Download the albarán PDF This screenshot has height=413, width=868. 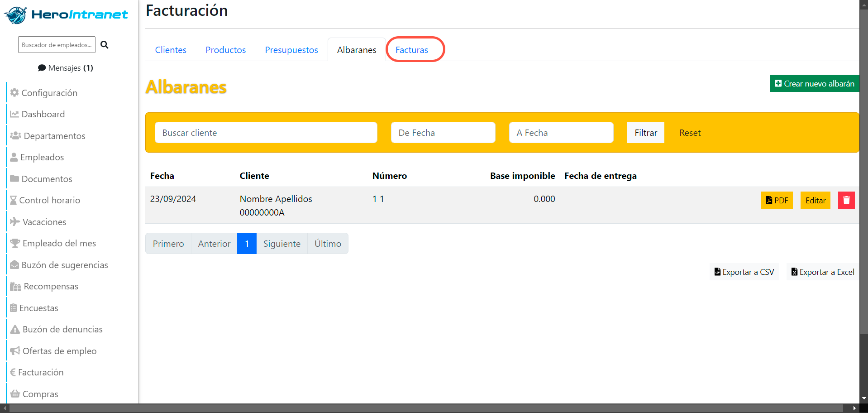[777, 200]
